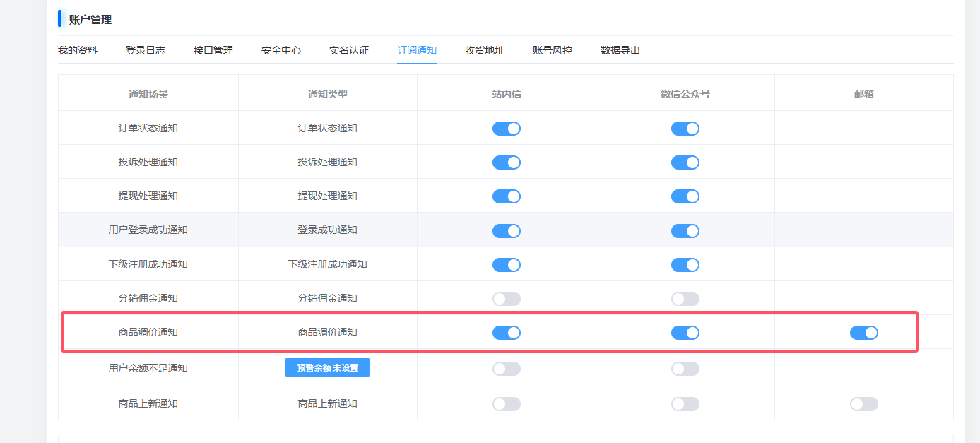Screen dimensions: 980x443
Task: Enable 站内信 for 分销佣金通知
Action: click(x=507, y=299)
